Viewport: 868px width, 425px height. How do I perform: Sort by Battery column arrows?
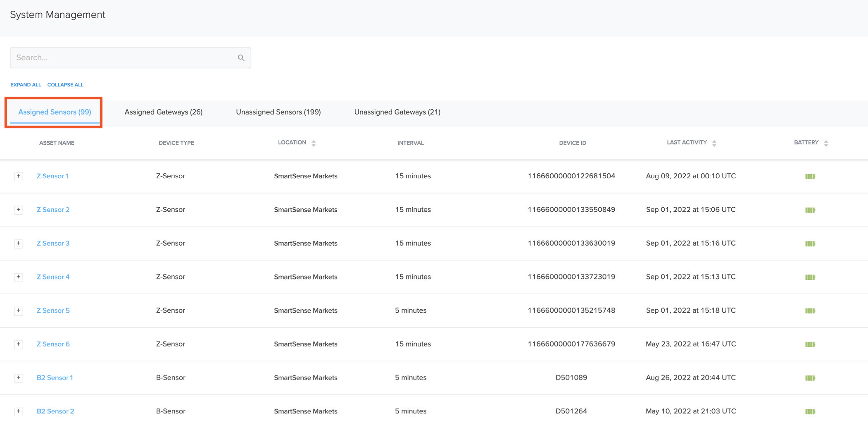coord(826,143)
